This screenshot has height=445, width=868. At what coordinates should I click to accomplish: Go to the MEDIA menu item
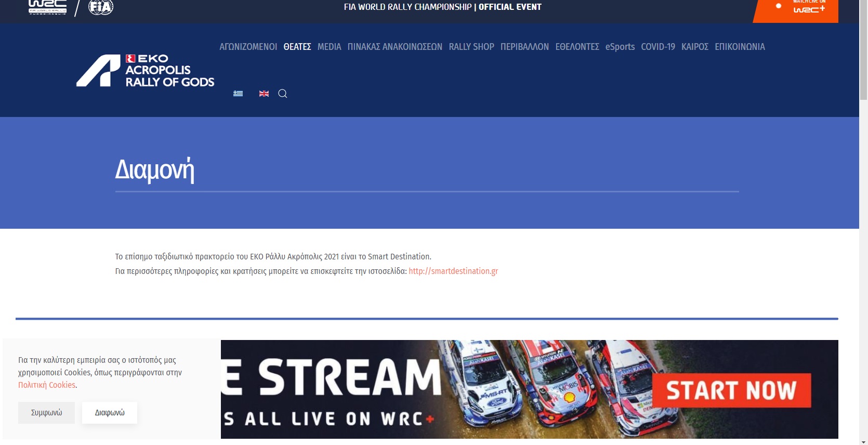pos(329,47)
